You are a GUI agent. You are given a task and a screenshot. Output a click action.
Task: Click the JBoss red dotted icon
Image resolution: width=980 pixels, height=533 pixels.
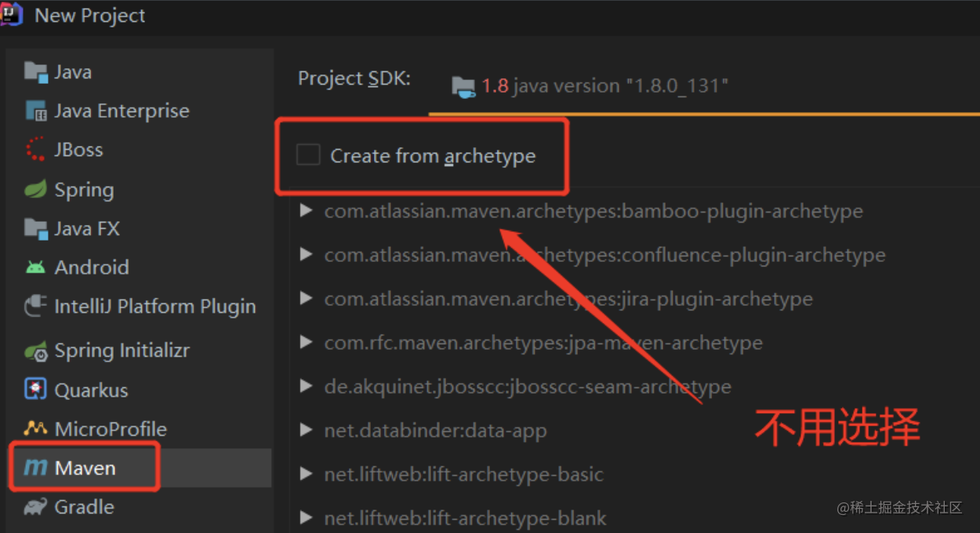coord(36,149)
